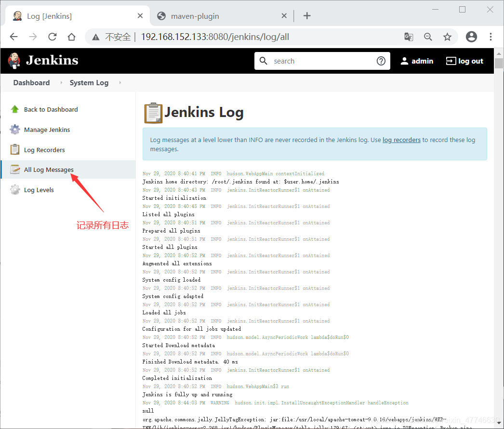
Task: Click 'hudson.WebAppMain contextInitialized' log header
Action: tap(276, 173)
